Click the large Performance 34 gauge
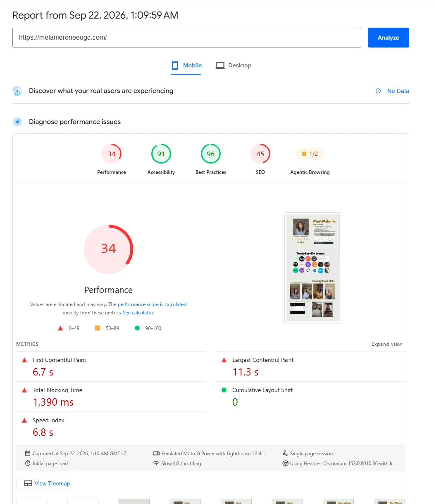Screen dimensions: 434x504 [108, 249]
